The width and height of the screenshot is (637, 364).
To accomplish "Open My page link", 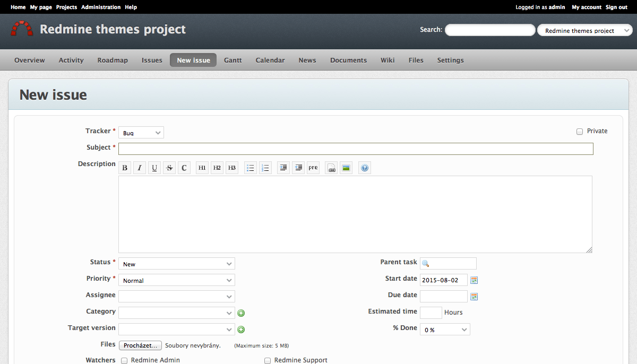I will [41, 7].
